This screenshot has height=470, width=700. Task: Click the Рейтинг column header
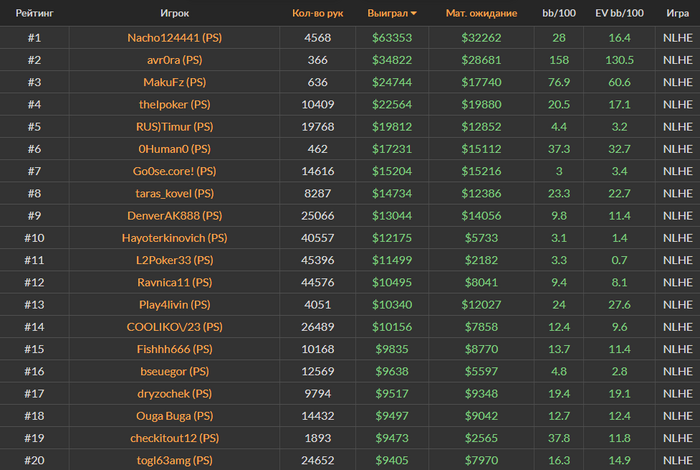click(x=34, y=14)
